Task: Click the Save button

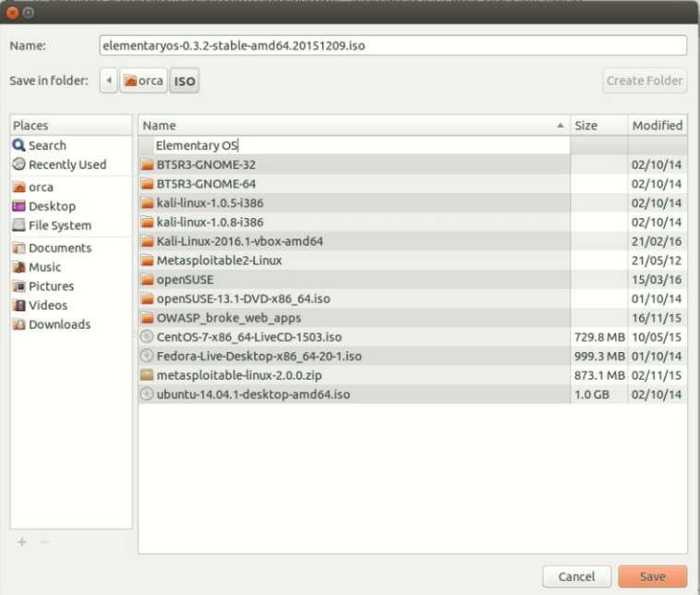Action: (652, 577)
